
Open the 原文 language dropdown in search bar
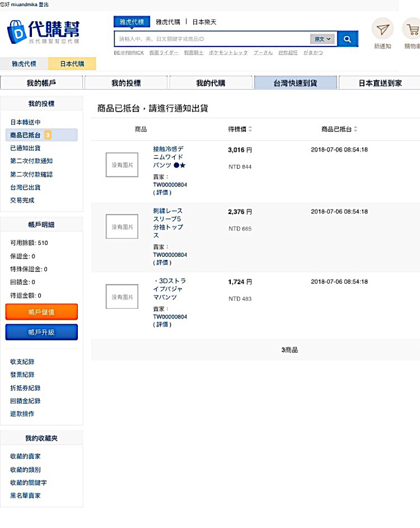[x=323, y=39]
